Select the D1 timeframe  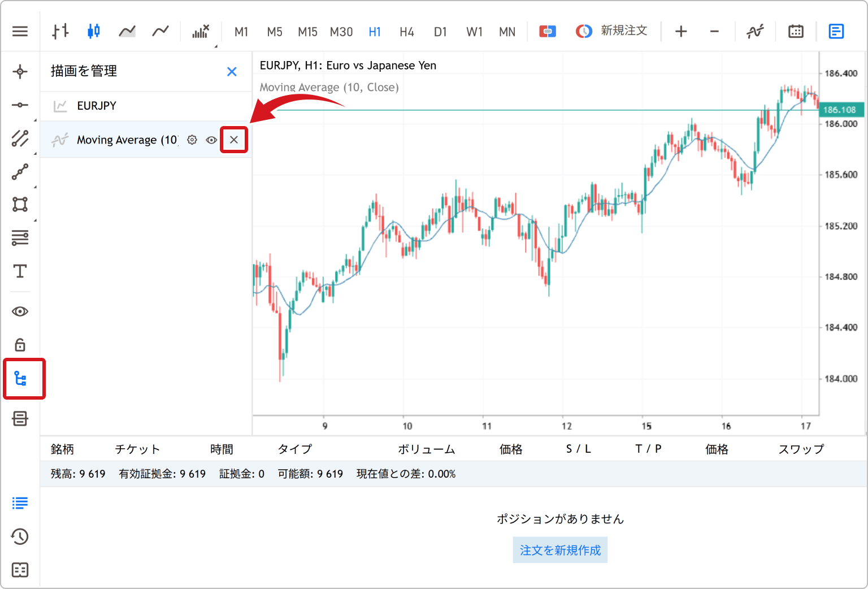coord(440,32)
